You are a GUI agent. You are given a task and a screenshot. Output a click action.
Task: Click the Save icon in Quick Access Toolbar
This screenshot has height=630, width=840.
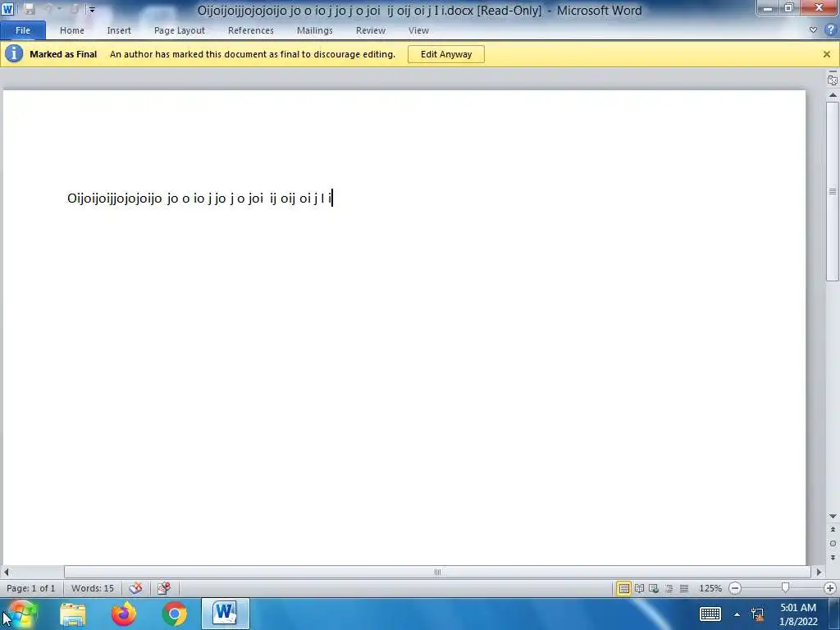(30, 9)
